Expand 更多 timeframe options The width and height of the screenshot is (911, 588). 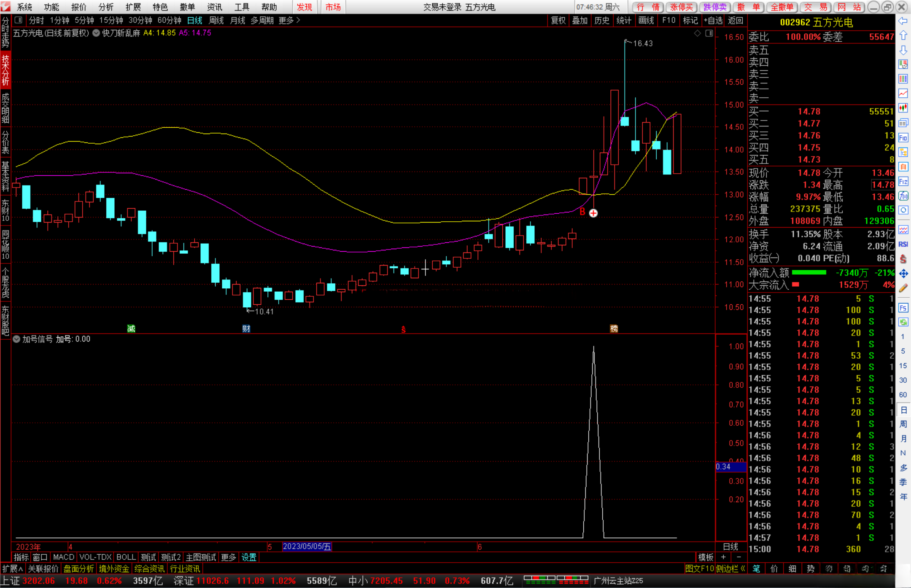tap(289, 20)
